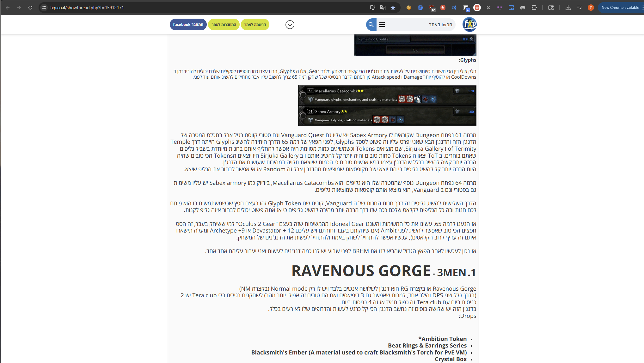This screenshot has height=363, width=644.
Task: Click the Glyphs section heading
Action: click(x=468, y=60)
